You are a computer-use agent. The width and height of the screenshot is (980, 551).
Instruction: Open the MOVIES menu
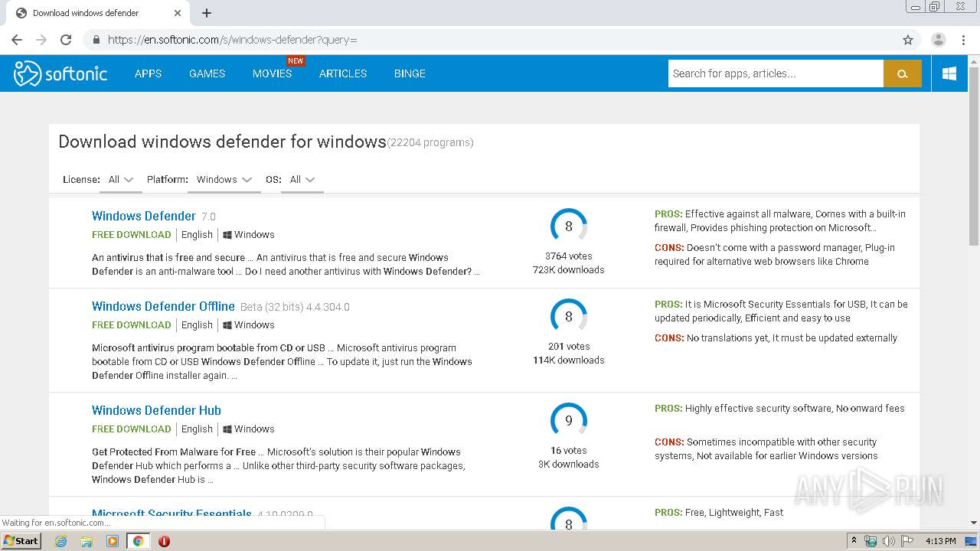(x=273, y=73)
